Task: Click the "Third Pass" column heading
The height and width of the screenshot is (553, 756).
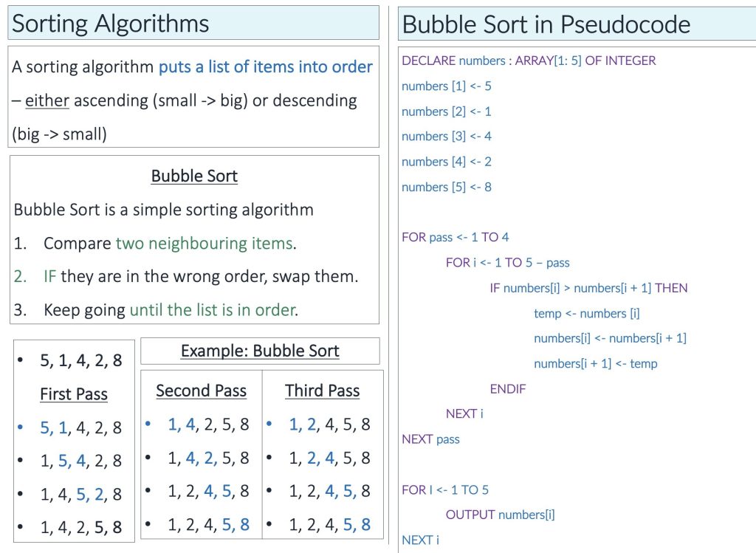Action: 322,391
